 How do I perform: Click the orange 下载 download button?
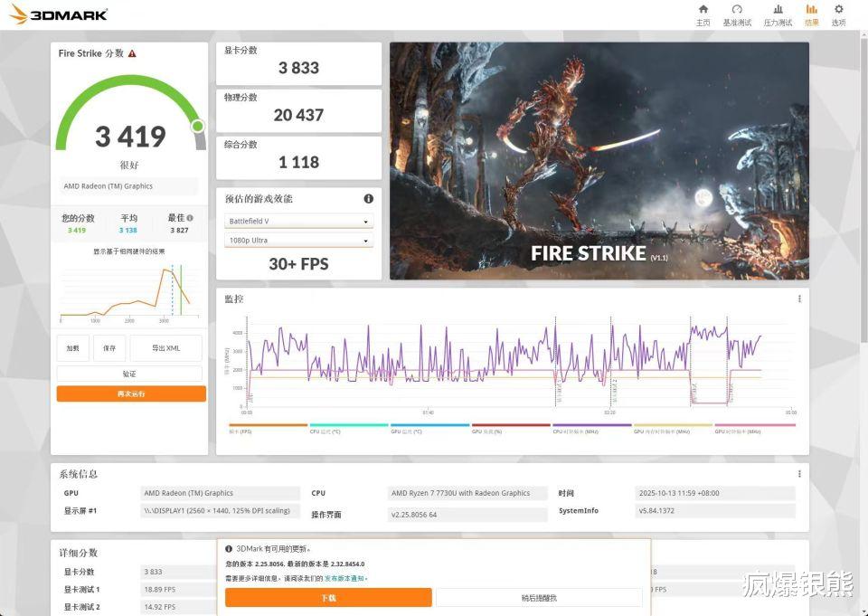click(328, 598)
